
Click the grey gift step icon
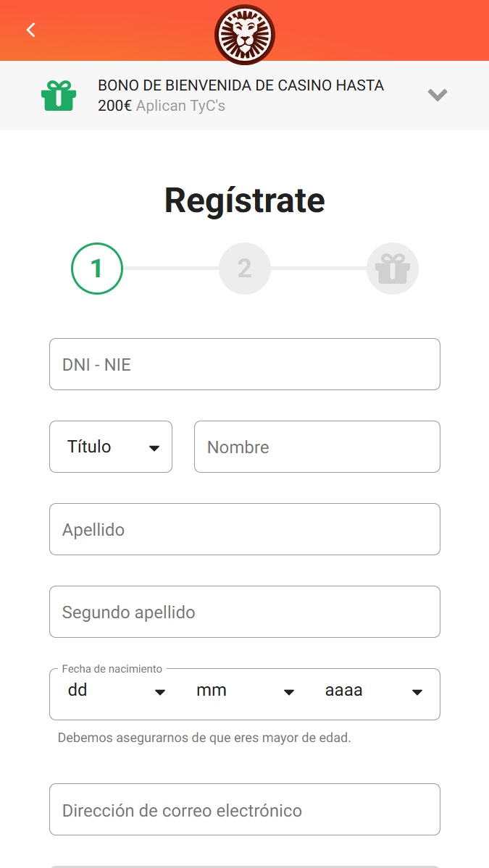pos(393,269)
